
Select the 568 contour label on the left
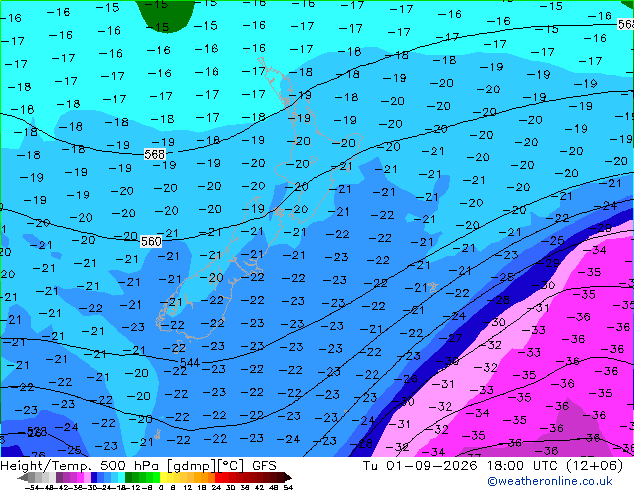click(x=154, y=154)
